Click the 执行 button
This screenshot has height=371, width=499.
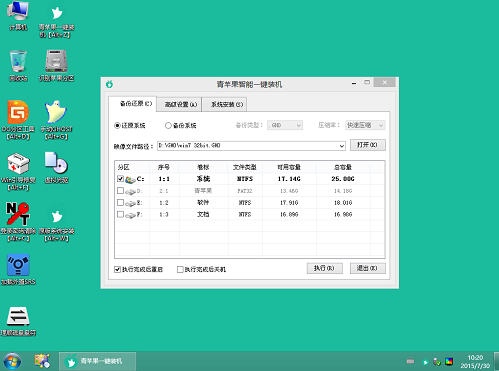click(x=324, y=268)
